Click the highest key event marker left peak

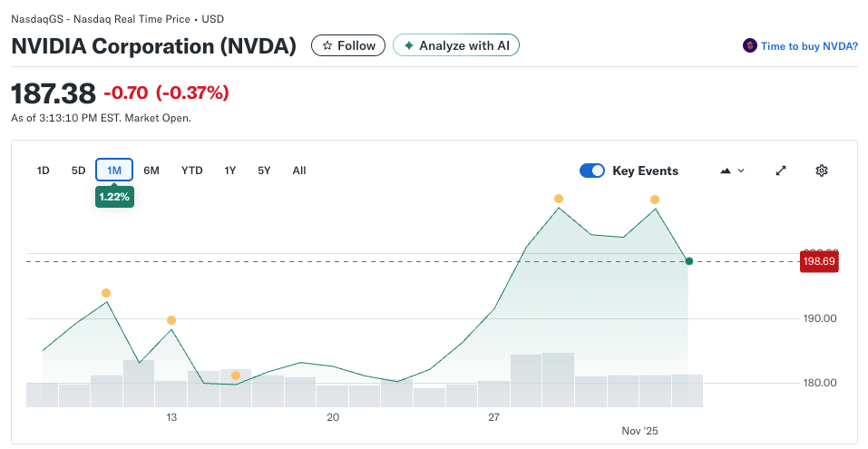click(x=559, y=199)
